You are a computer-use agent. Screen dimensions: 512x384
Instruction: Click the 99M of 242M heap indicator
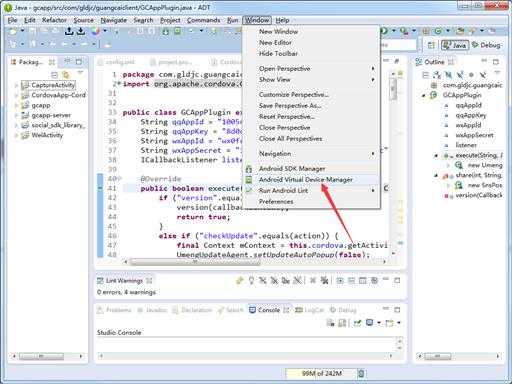(322, 374)
